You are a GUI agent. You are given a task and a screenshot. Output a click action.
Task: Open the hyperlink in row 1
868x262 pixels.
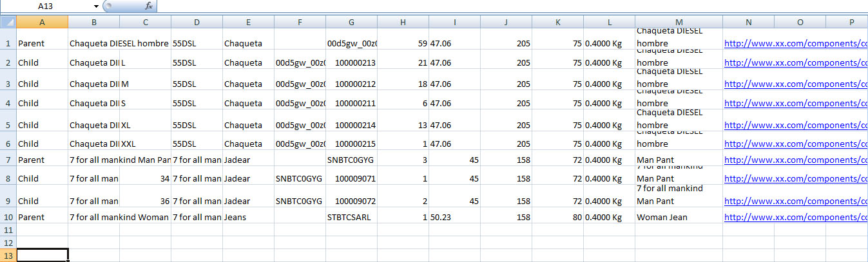tap(796, 44)
